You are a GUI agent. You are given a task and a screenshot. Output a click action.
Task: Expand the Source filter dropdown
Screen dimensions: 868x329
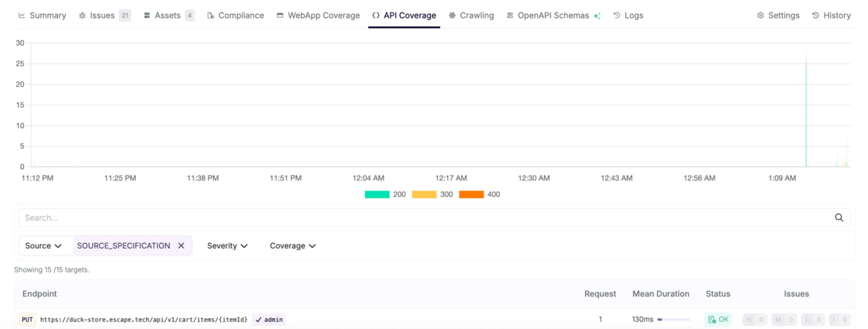pyautogui.click(x=43, y=245)
